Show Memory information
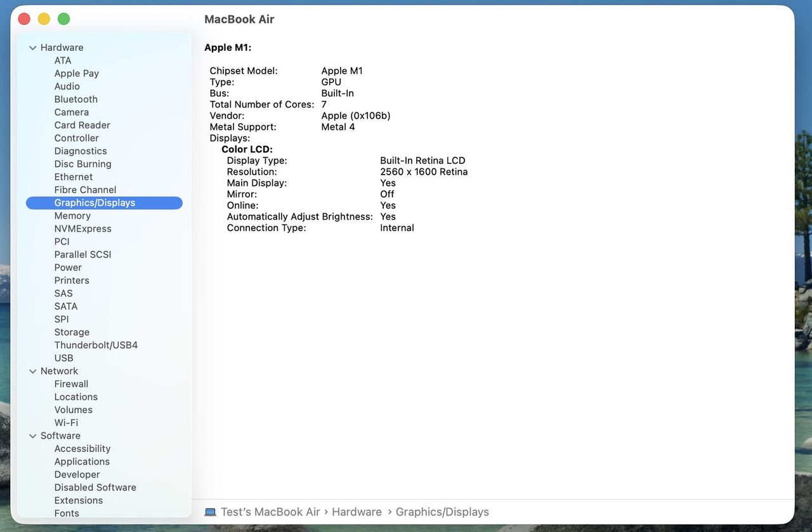The image size is (812, 532). 72,216
